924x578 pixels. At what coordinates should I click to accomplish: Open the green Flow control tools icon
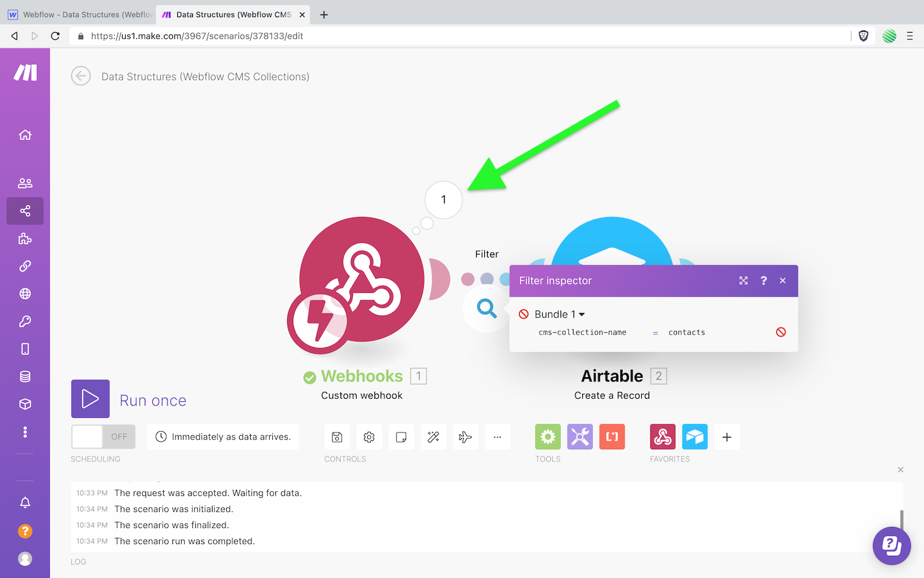tap(548, 437)
